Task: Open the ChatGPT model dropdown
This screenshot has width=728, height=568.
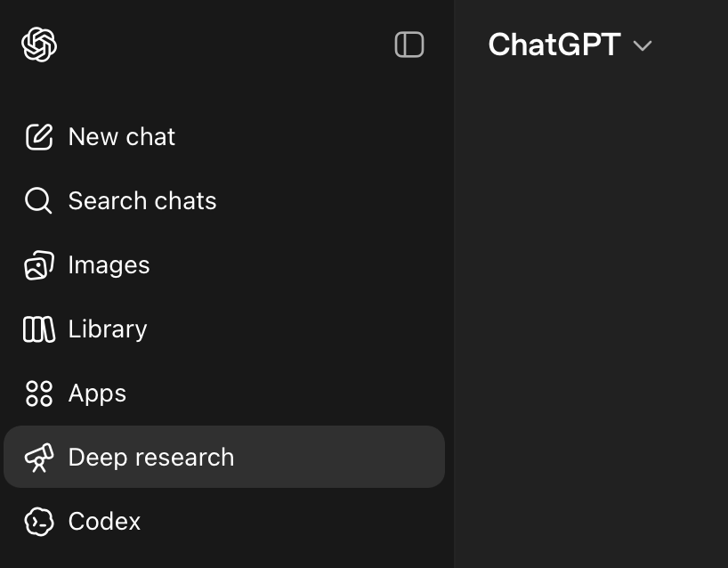Action: tap(570, 45)
